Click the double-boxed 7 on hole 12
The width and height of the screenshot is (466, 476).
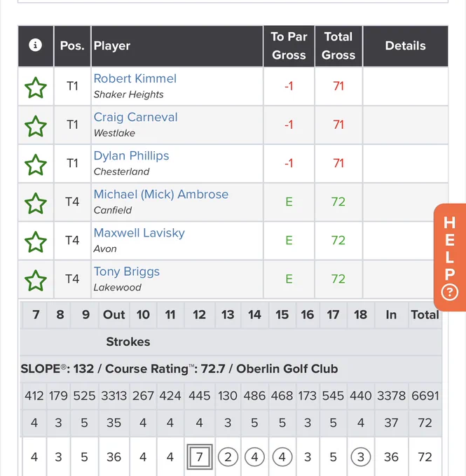(x=200, y=456)
